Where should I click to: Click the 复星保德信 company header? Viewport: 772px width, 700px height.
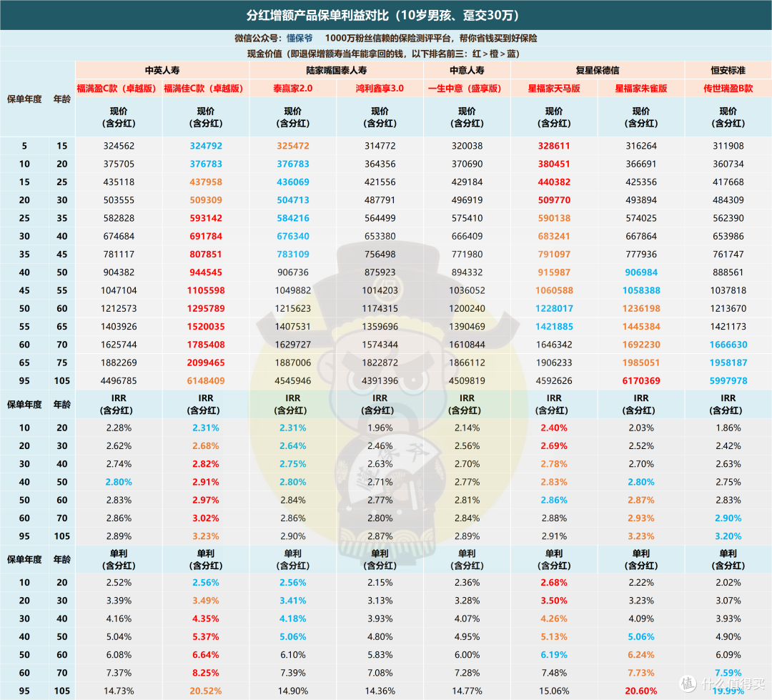[597, 71]
